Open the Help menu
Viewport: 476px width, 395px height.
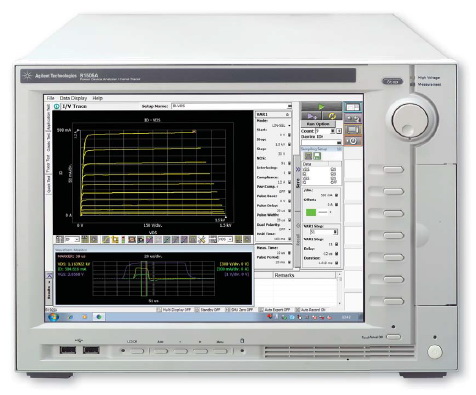click(97, 98)
